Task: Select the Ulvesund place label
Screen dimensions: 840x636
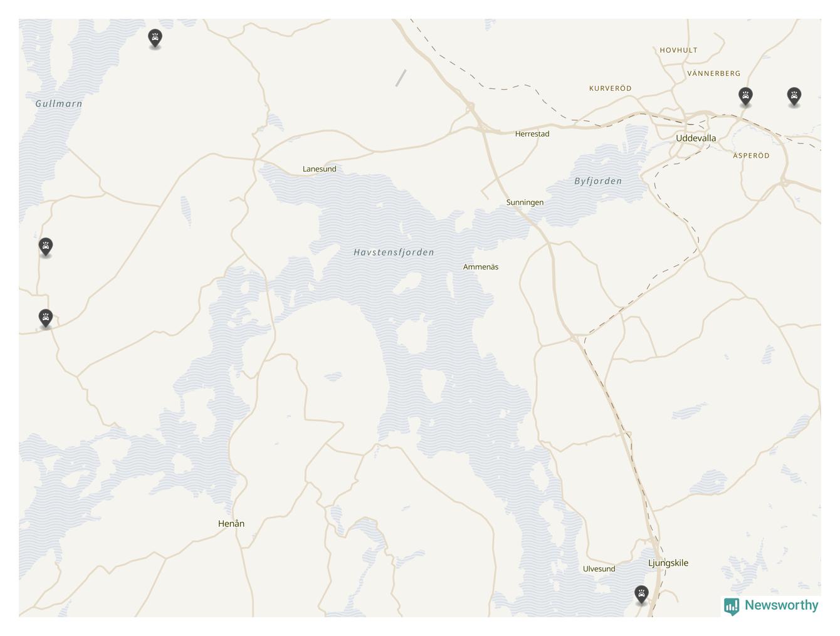Action: coord(599,569)
